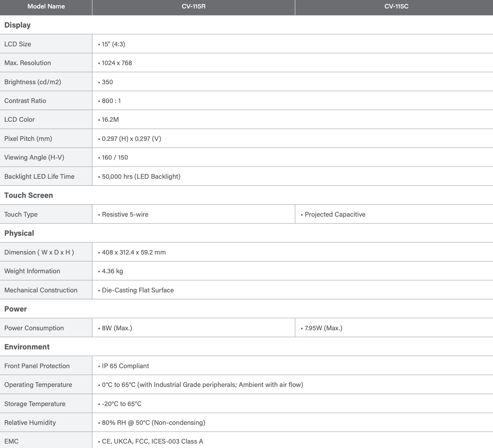
Task: Select the Contrast Ratio label
Action: 25,101
